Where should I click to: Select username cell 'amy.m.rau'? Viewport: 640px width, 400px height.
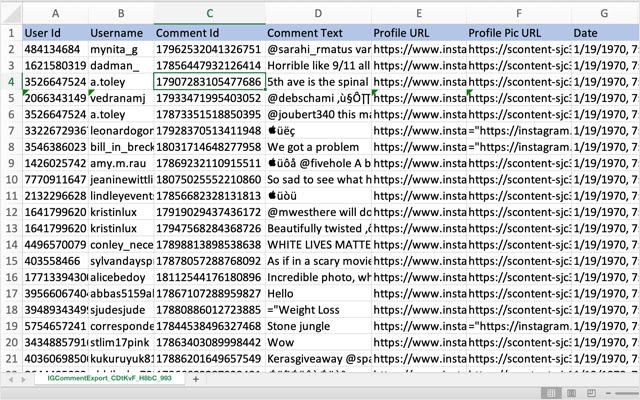click(x=121, y=164)
